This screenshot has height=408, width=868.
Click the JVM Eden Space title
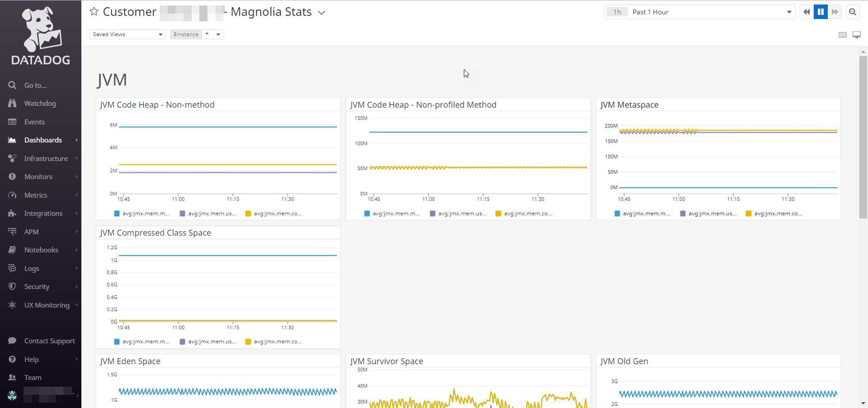pyautogui.click(x=130, y=361)
